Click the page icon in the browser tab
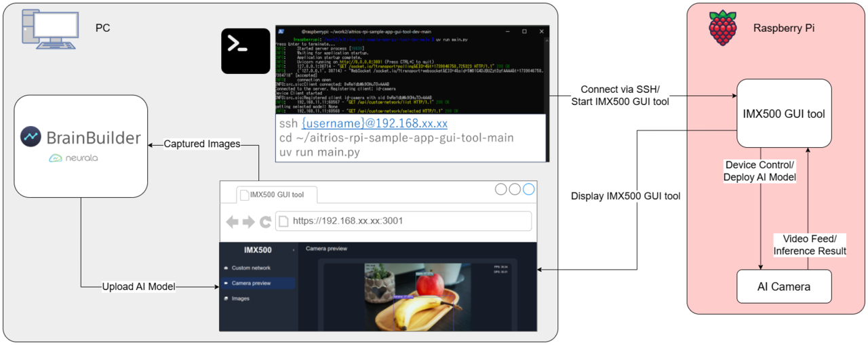This screenshot has width=868, height=345. click(x=245, y=195)
